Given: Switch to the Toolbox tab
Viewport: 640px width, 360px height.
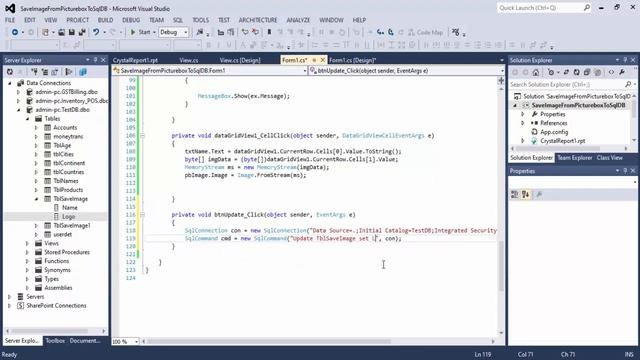Looking at the screenshot, I should pyautogui.click(x=55, y=341).
